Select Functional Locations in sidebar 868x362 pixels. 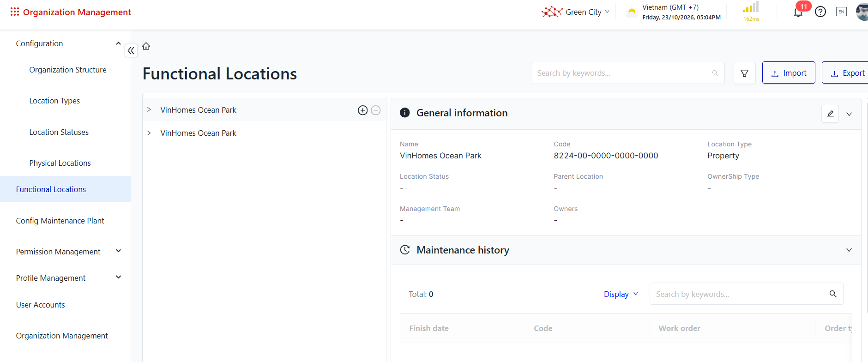(65, 189)
